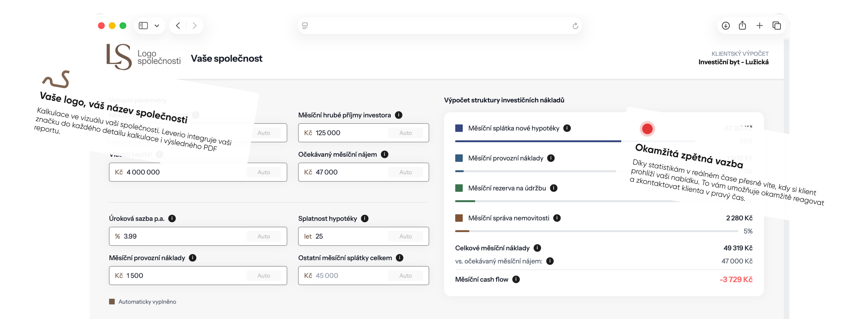Show info for Měsíční správa nemovitosti
This screenshot has width=868, height=319.
557,218
